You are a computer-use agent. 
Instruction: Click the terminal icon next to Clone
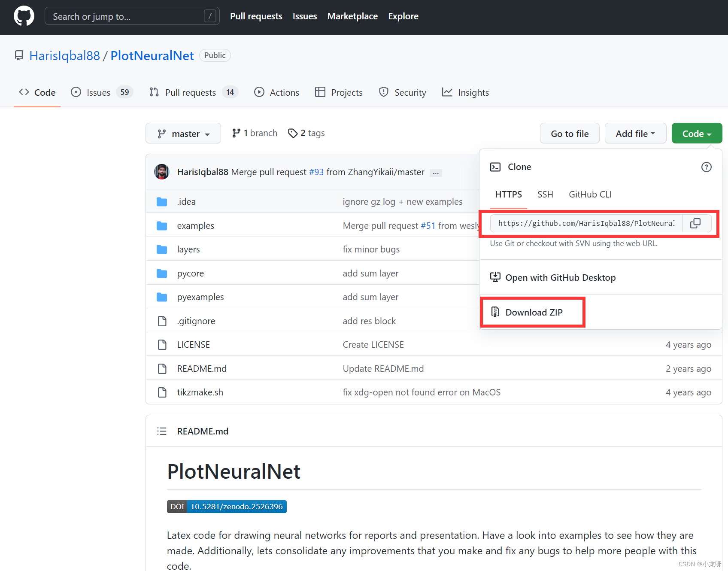(x=495, y=167)
